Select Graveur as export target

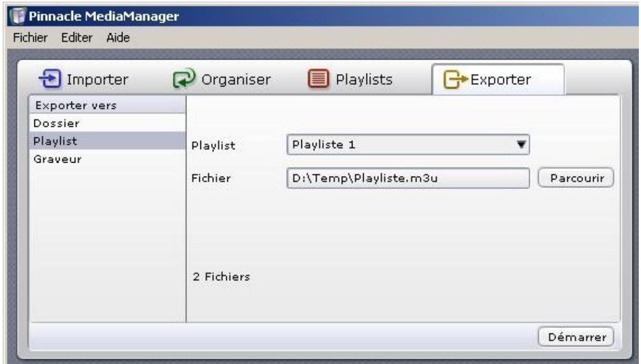click(x=107, y=159)
